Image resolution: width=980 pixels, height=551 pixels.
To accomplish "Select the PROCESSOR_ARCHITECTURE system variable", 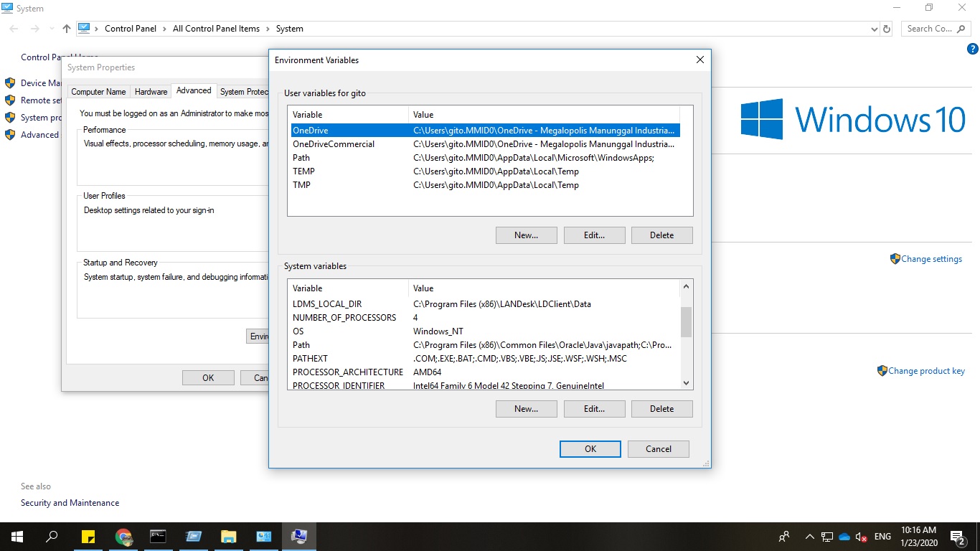I will (484, 372).
